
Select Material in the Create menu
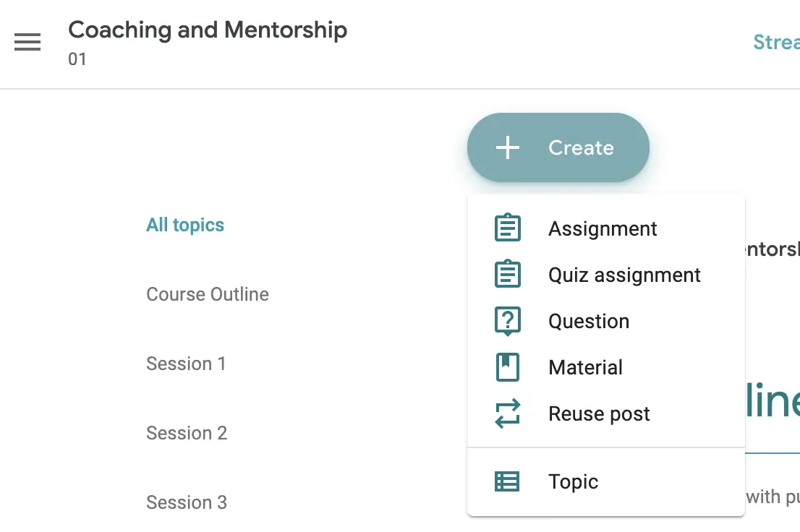click(585, 367)
